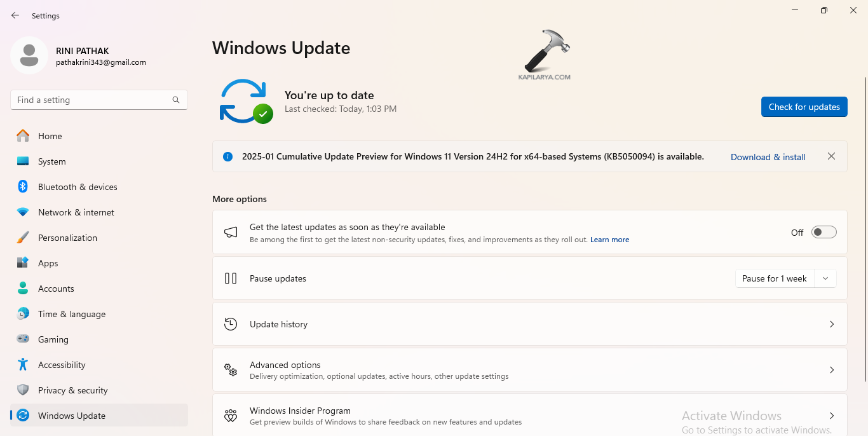Image resolution: width=868 pixels, height=436 pixels.
Task: Click the Gaming controller icon
Action: click(23, 339)
